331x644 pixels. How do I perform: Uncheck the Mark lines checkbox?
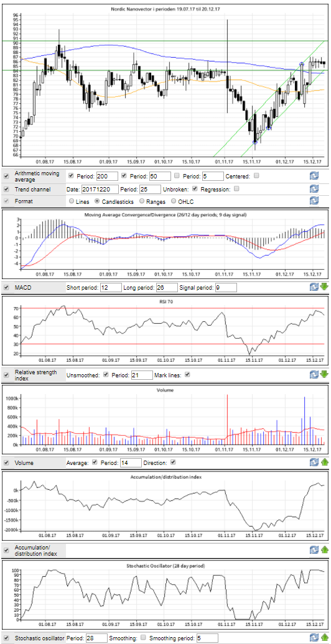[187, 375]
